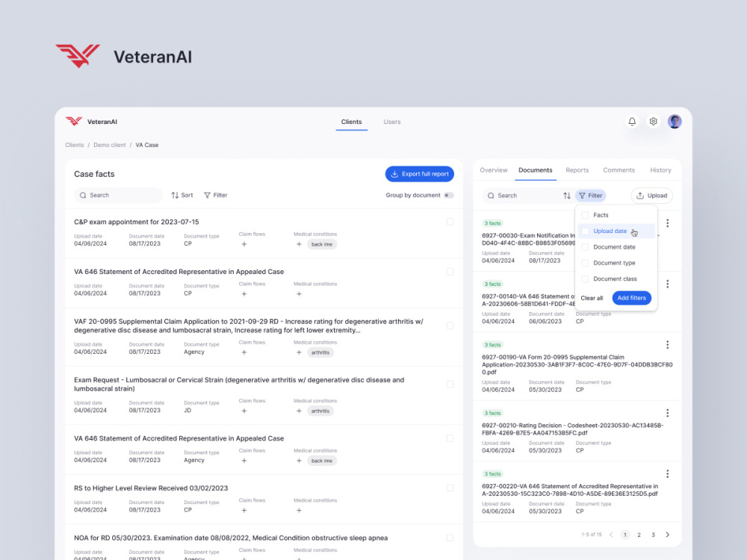Select checkbox for RS to Higher Level Review fact

(450, 488)
